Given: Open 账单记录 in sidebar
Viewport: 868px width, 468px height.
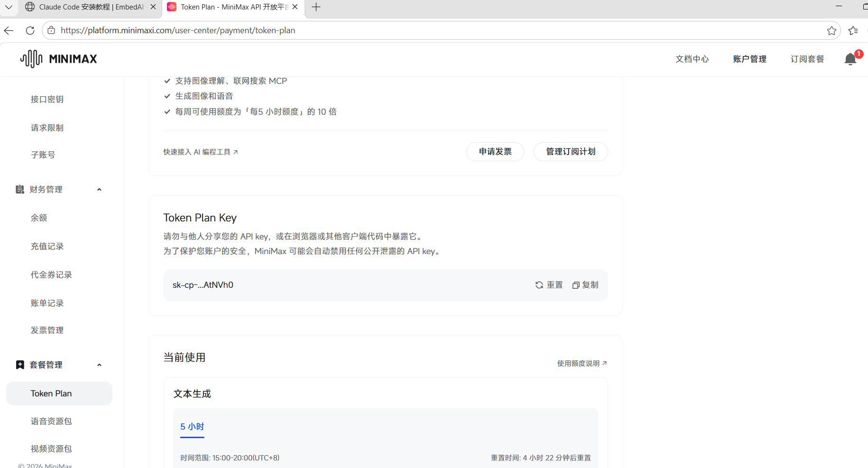Looking at the screenshot, I should [x=47, y=303].
